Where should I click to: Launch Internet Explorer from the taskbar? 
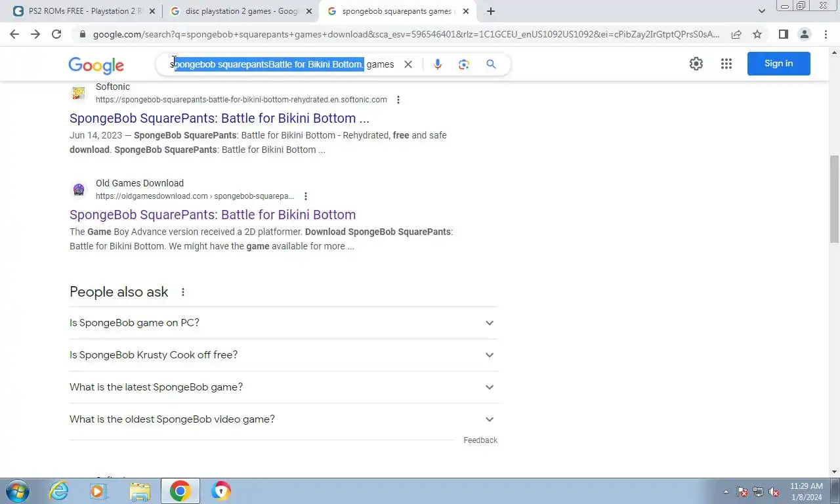pos(59,491)
